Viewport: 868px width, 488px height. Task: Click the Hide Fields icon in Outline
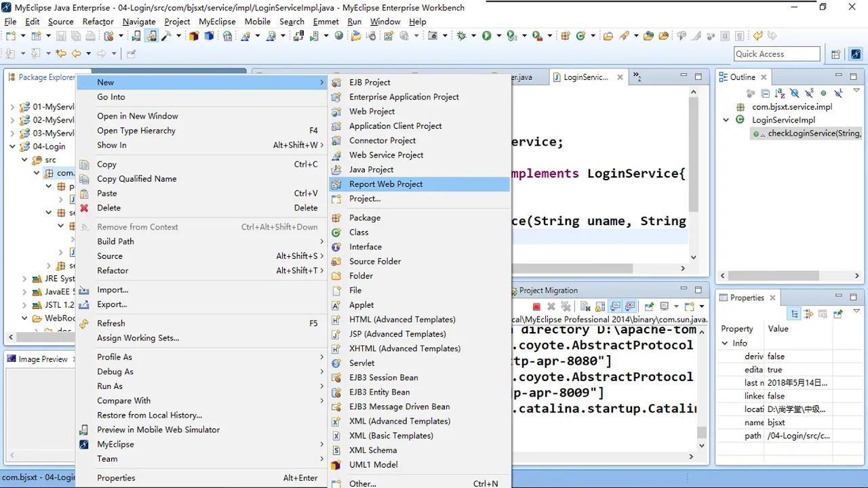tap(795, 93)
